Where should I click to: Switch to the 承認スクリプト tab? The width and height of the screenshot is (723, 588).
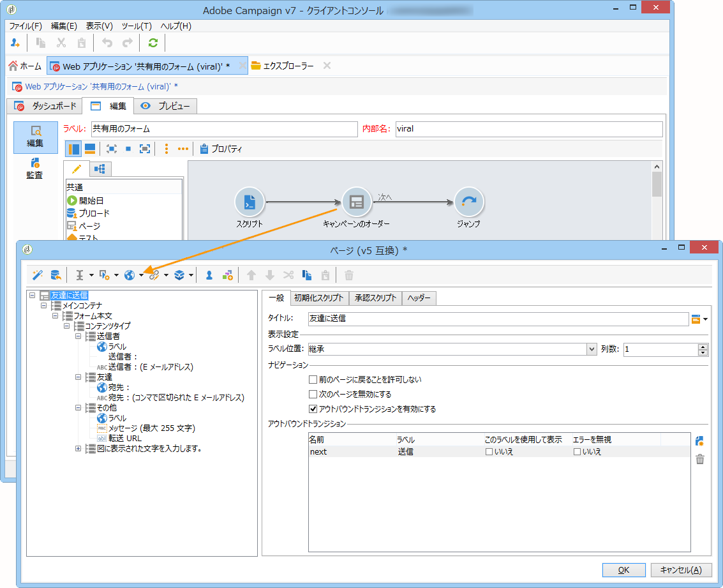point(375,298)
